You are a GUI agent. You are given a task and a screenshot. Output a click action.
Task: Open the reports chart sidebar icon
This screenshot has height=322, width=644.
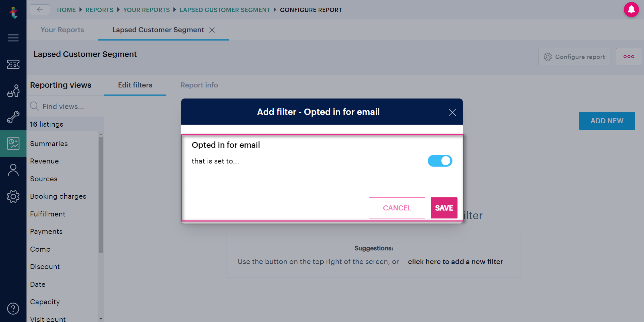pyautogui.click(x=13, y=143)
